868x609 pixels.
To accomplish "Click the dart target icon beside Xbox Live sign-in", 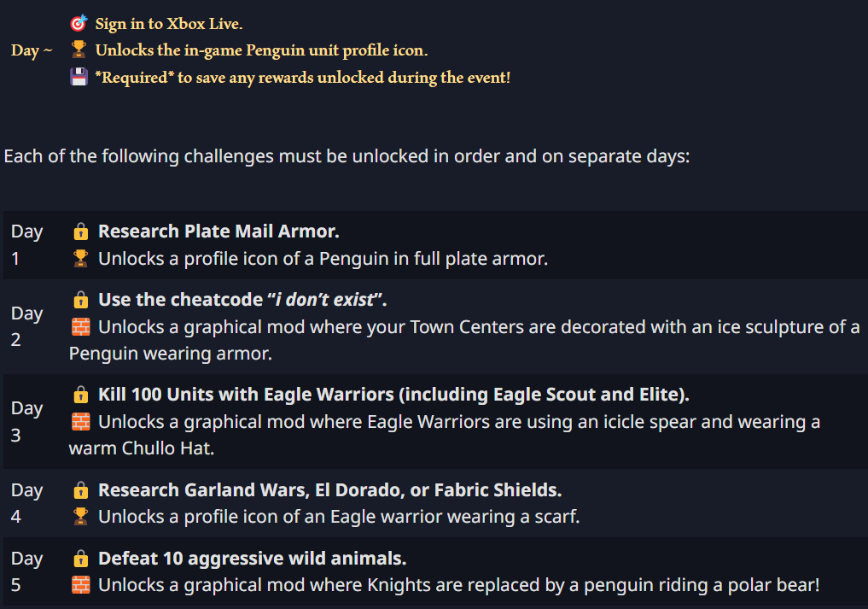I will 79,24.
